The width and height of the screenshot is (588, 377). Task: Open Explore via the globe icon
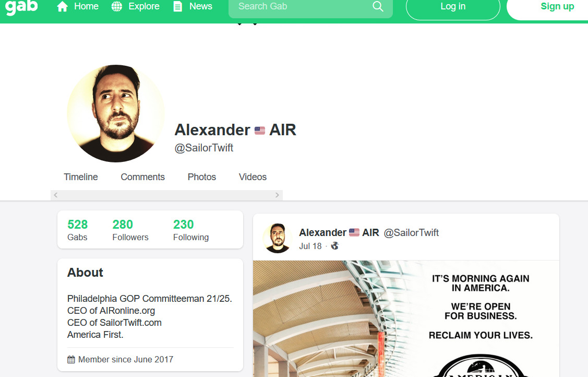pos(117,6)
